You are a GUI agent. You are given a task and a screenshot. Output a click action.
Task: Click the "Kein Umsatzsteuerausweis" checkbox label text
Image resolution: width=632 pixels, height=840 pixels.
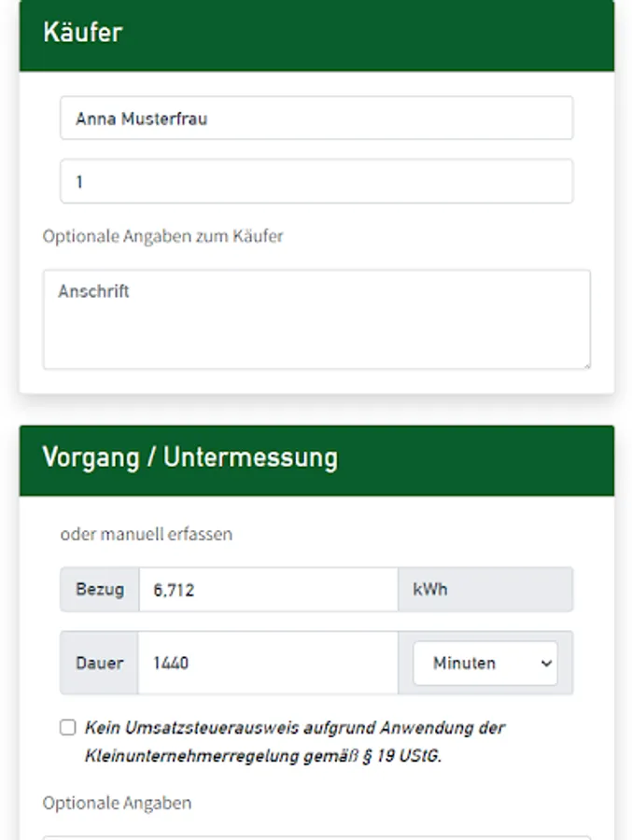click(x=294, y=728)
